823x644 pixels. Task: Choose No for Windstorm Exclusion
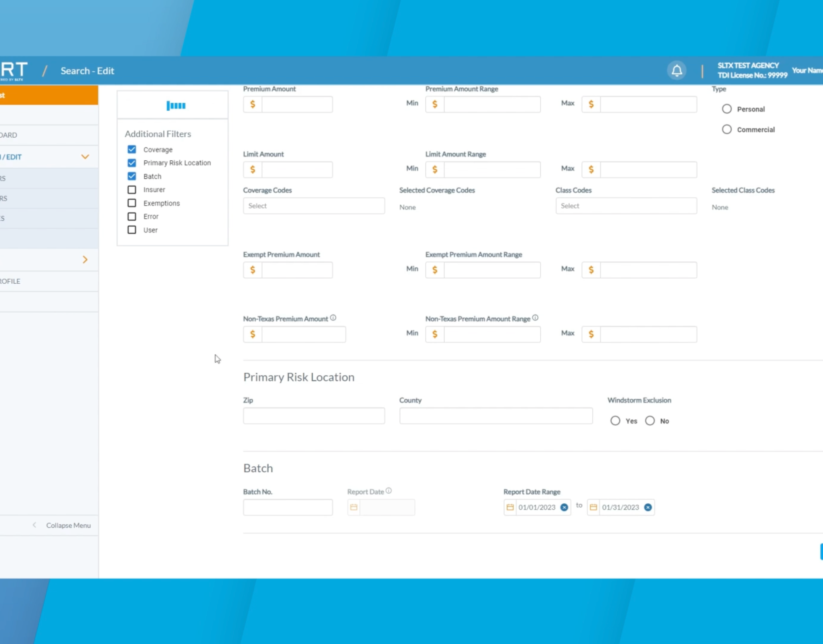650,421
